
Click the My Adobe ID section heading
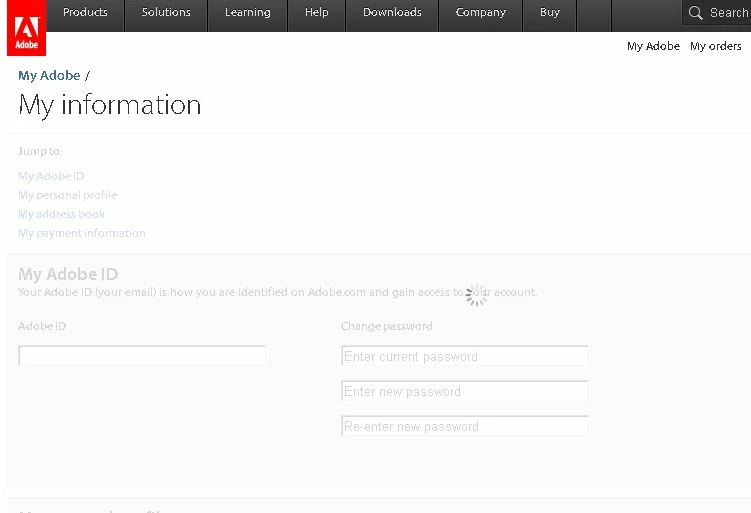68,274
